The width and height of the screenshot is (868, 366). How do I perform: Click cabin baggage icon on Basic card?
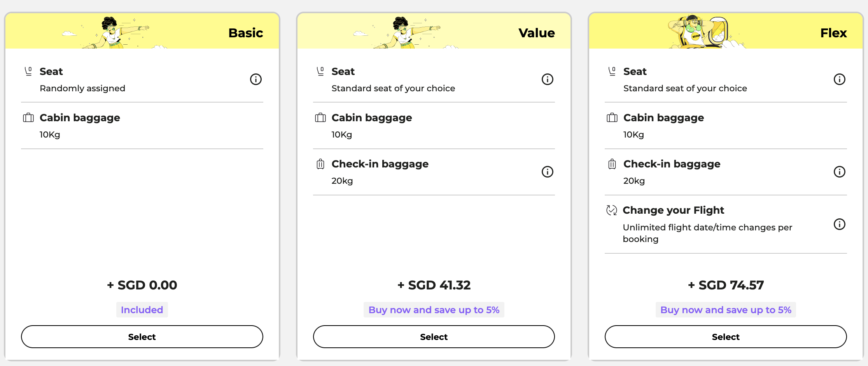(x=28, y=118)
